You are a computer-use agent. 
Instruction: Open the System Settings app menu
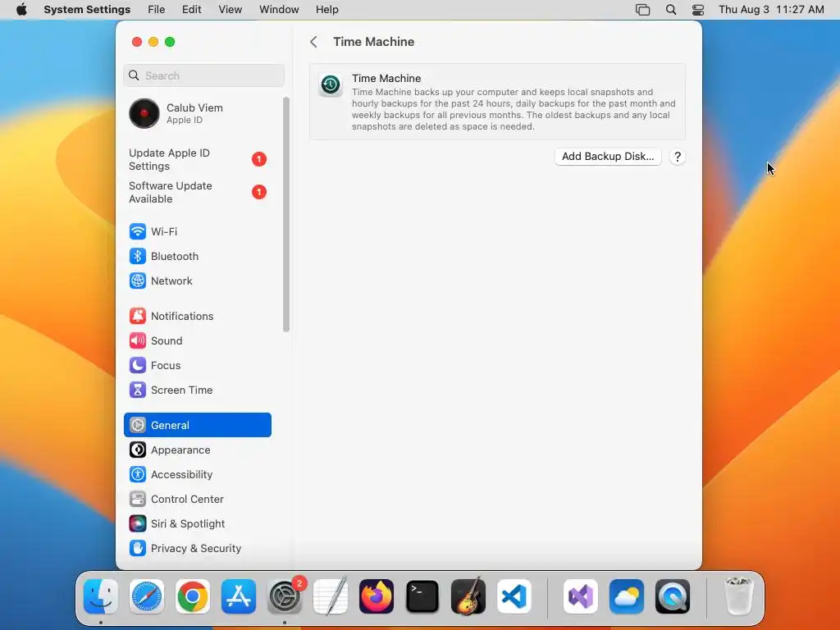pos(87,10)
